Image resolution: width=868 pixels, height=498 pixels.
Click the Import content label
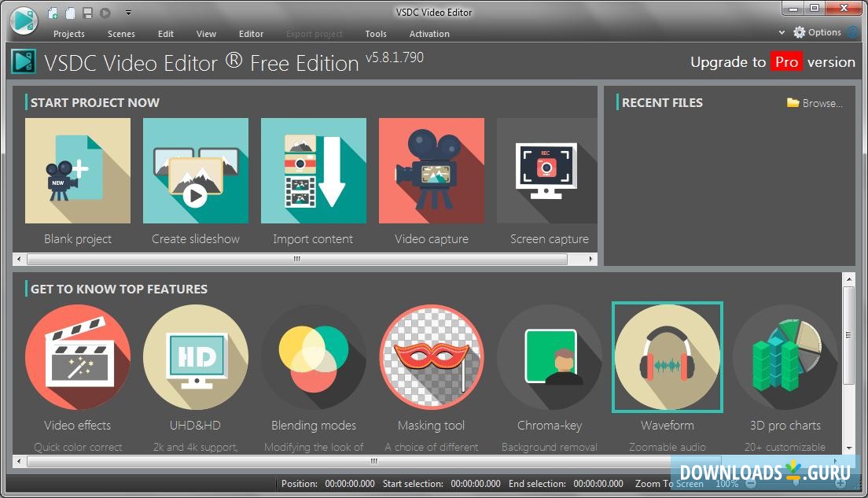313,238
